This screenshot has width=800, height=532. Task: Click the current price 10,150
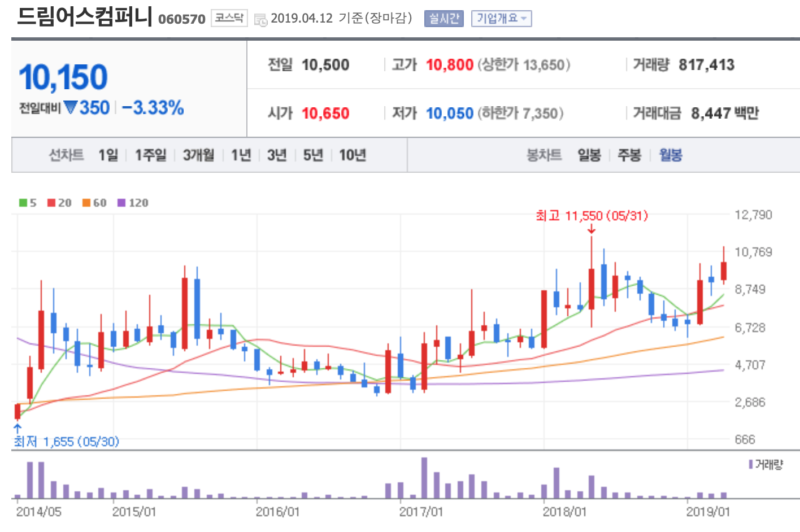coord(63,77)
